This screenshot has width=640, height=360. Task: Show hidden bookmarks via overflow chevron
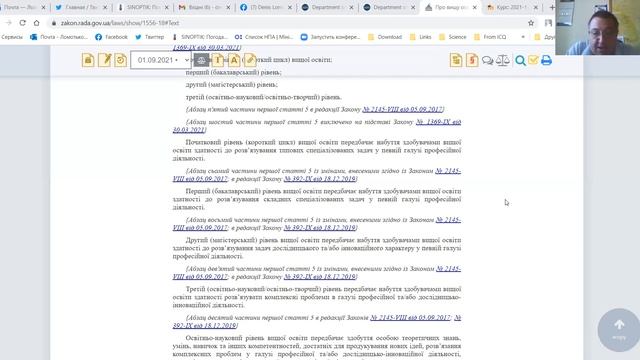(523, 37)
